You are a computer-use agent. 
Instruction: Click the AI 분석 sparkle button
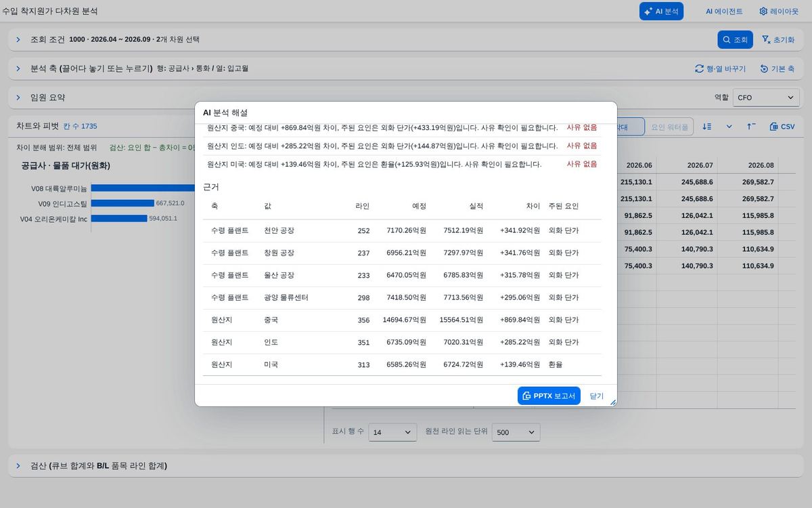click(661, 11)
